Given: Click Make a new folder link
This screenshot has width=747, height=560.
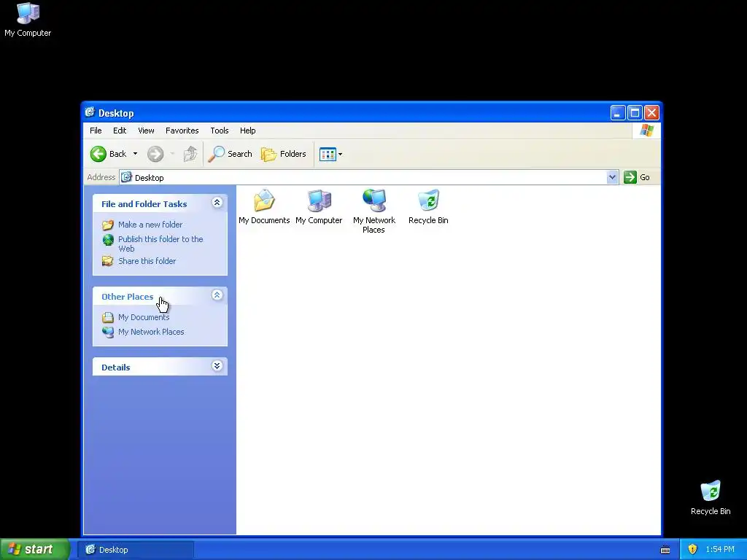Looking at the screenshot, I should coord(150,225).
